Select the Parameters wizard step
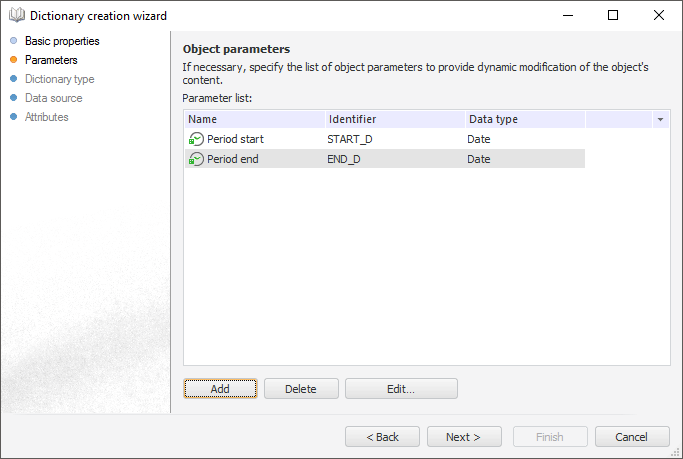 (x=51, y=60)
